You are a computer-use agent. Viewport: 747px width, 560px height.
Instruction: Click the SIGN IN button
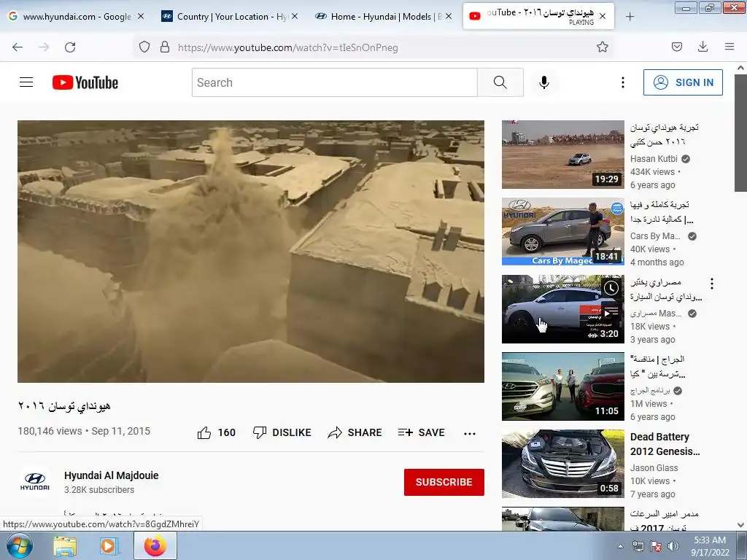pyautogui.click(x=683, y=82)
